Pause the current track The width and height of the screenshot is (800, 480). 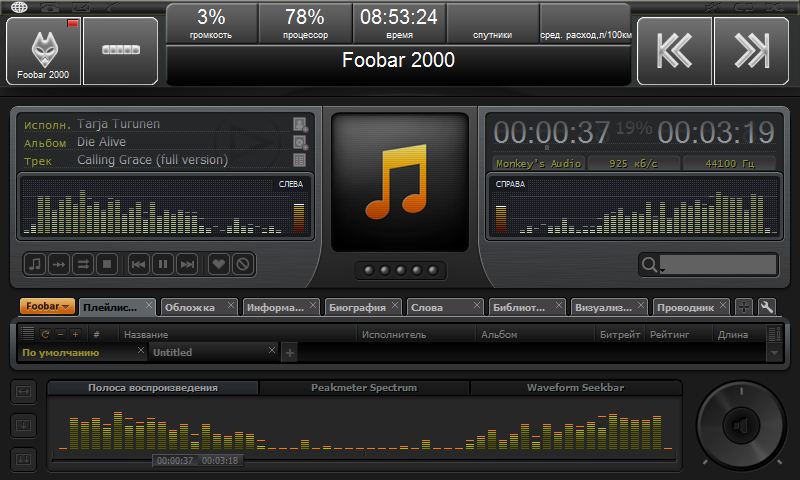tap(162, 264)
